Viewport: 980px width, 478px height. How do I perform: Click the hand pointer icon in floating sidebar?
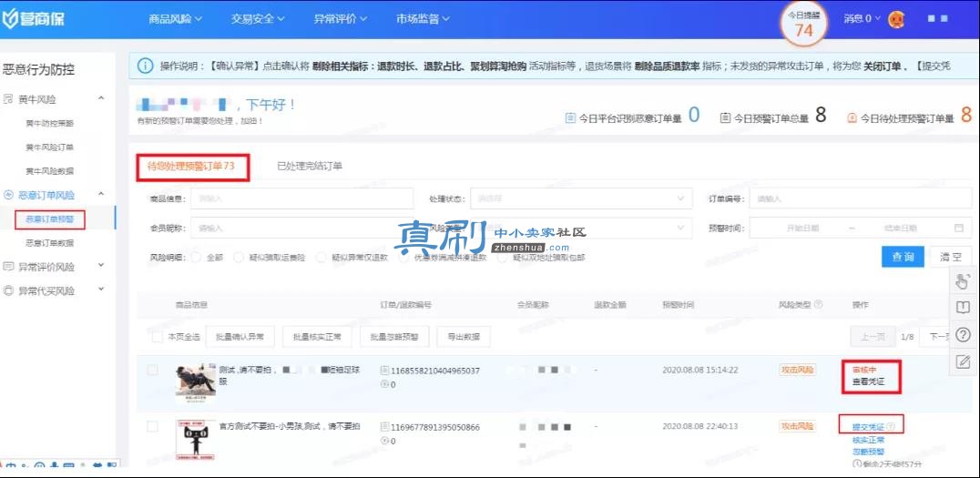(963, 280)
